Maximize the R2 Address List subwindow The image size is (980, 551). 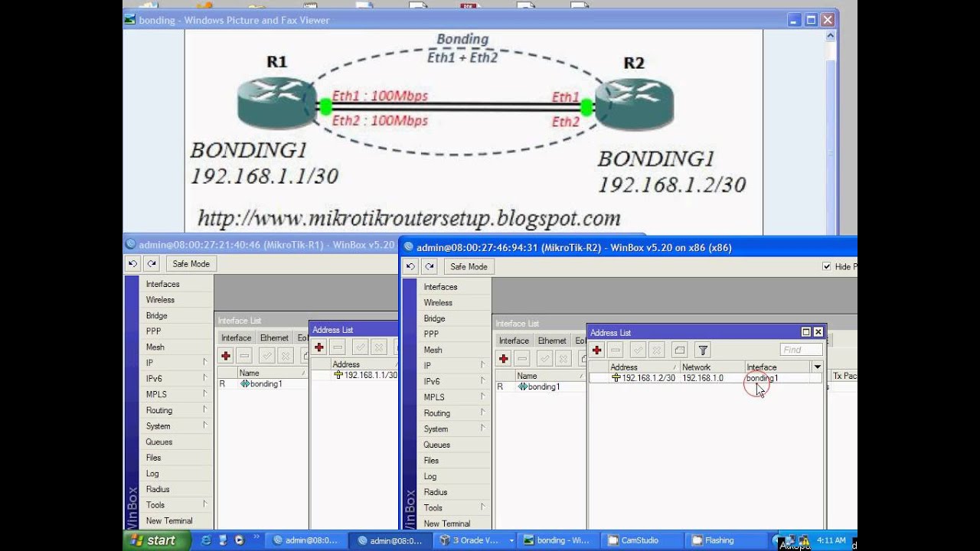click(805, 332)
